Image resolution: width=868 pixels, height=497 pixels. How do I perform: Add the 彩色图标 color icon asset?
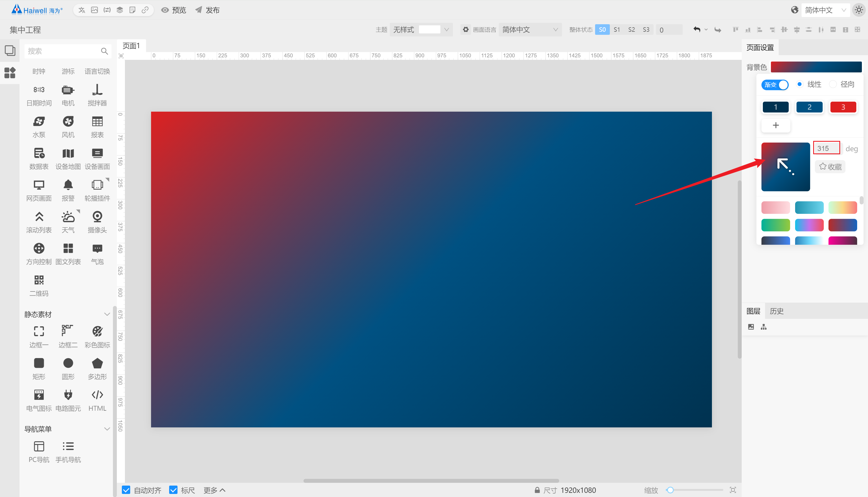(97, 337)
